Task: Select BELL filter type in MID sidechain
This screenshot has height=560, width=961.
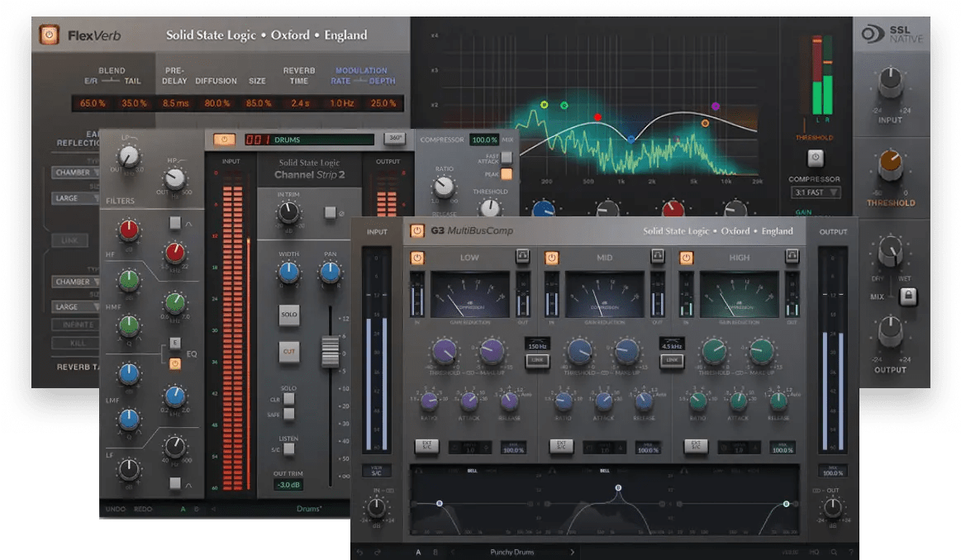Action: click(605, 471)
